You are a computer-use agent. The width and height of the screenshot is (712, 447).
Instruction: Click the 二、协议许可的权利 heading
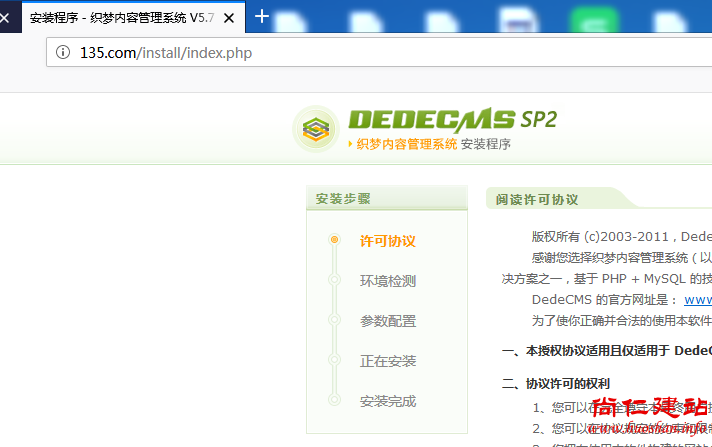click(556, 383)
